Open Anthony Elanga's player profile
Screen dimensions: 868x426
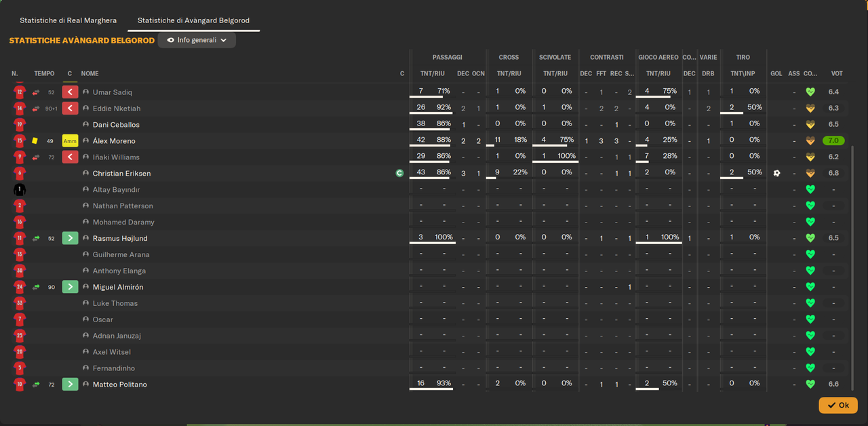coord(119,271)
